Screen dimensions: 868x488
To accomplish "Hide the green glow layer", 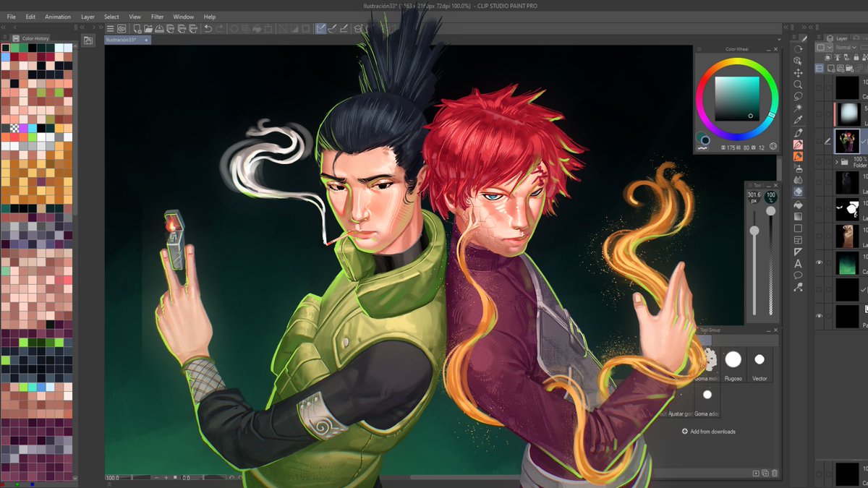I will coord(819,262).
